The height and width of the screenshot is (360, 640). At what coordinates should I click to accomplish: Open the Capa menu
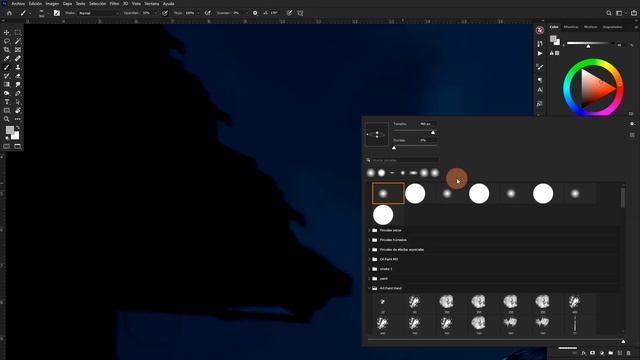click(x=67, y=4)
